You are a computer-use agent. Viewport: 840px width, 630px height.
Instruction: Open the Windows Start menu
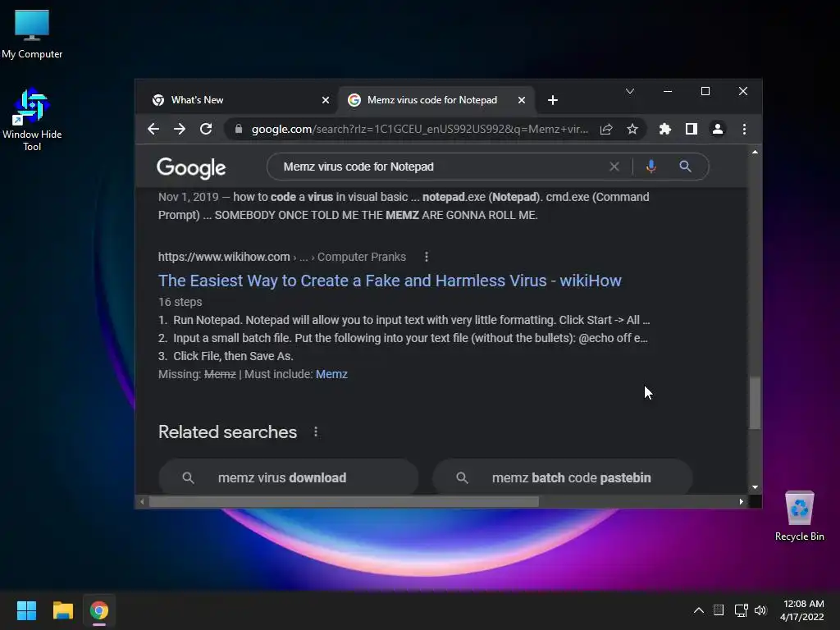[x=26, y=610]
